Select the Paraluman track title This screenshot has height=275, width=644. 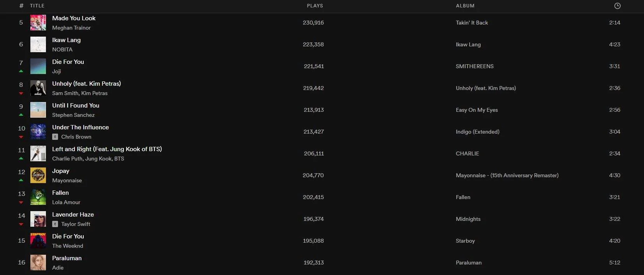(x=67, y=258)
